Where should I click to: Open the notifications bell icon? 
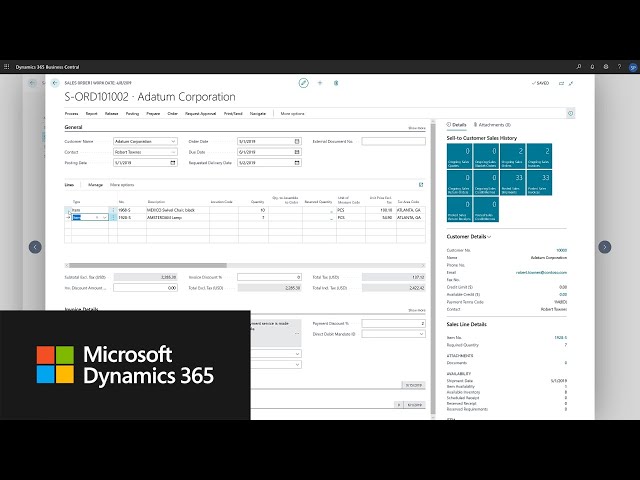coord(593,67)
